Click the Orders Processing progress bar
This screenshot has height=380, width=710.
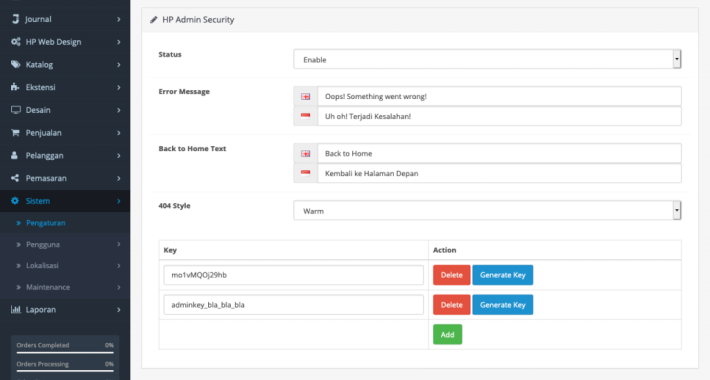point(65,371)
